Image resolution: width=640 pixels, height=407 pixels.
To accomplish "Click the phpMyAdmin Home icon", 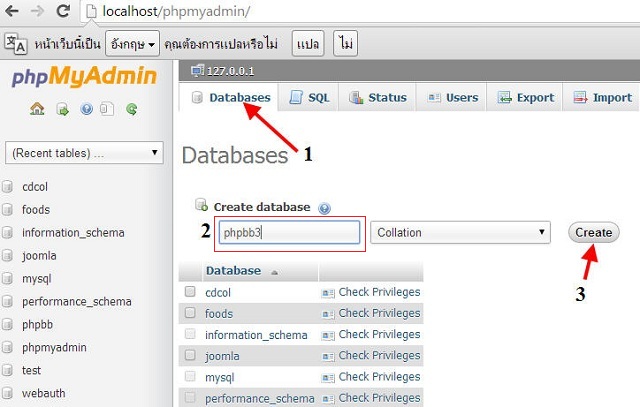I will click(37, 109).
